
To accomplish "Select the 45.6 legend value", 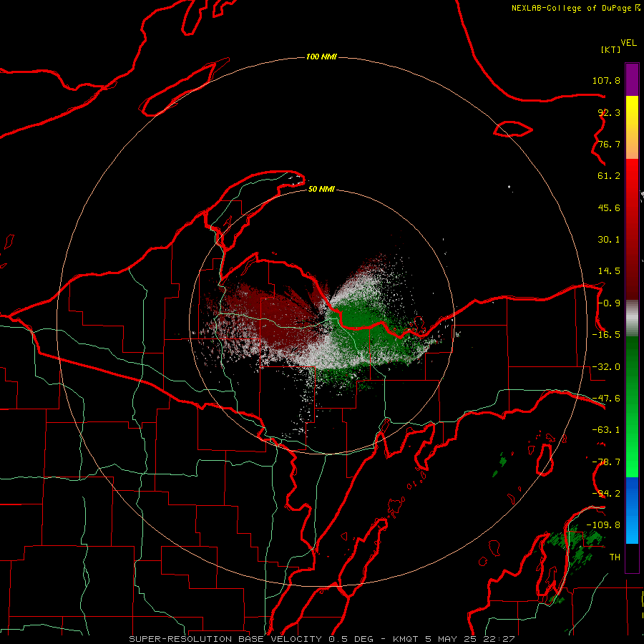I will 609,208.
